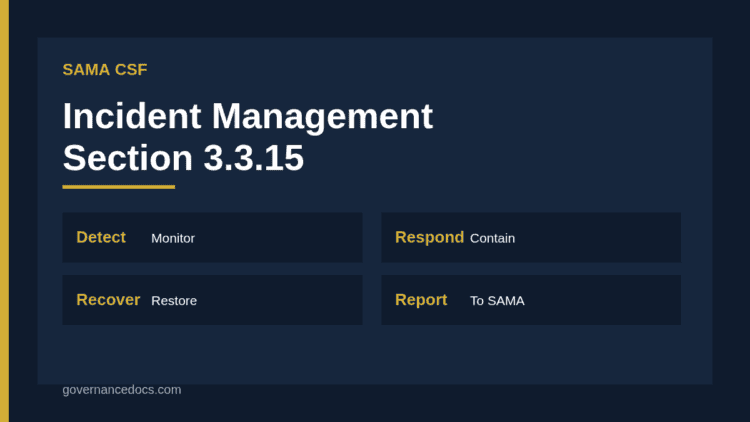Select the Incident Management title text
The width and height of the screenshot is (750, 422).
click(248, 116)
